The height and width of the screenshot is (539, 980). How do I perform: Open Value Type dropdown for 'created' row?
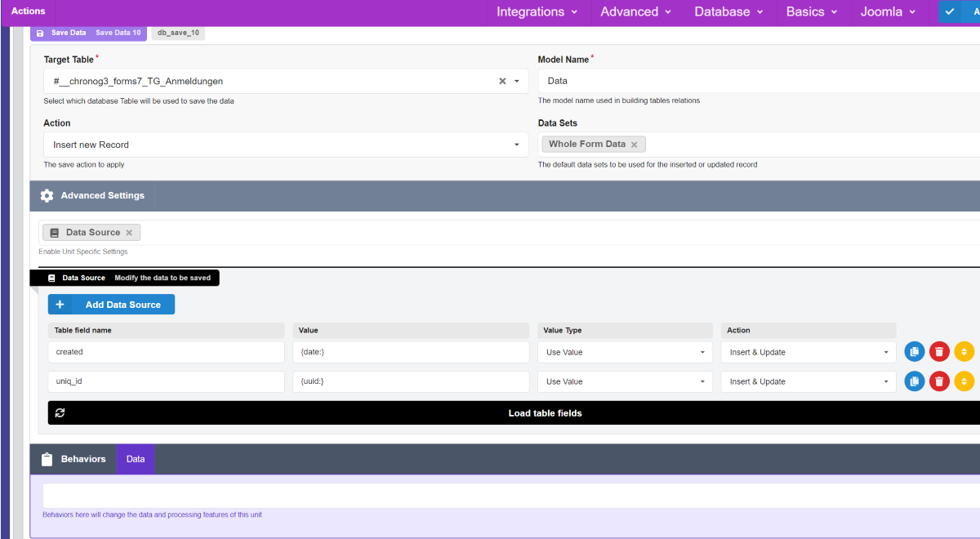point(702,353)
